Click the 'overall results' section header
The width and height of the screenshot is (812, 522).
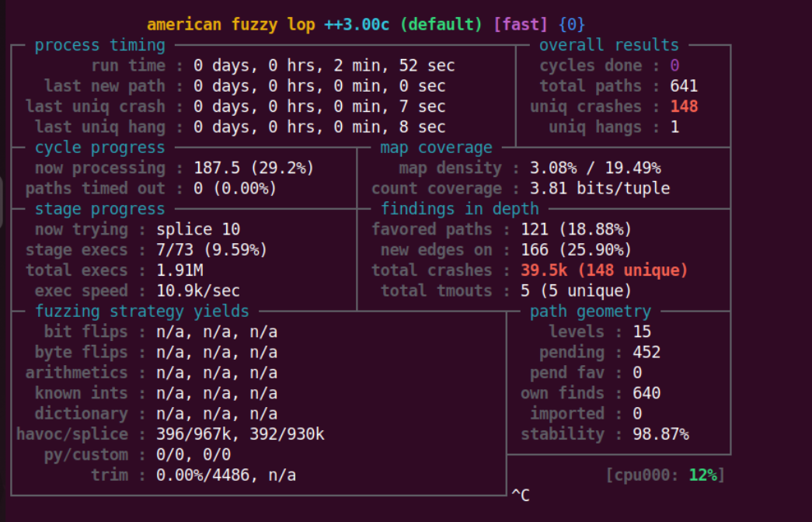[x=608, y=45]
